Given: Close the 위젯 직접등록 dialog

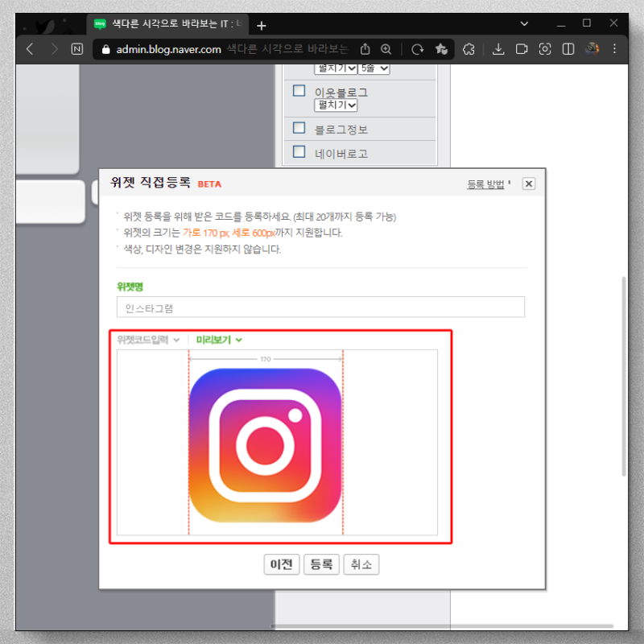Looking at the screenshot, I should click(x=529, y=184).
